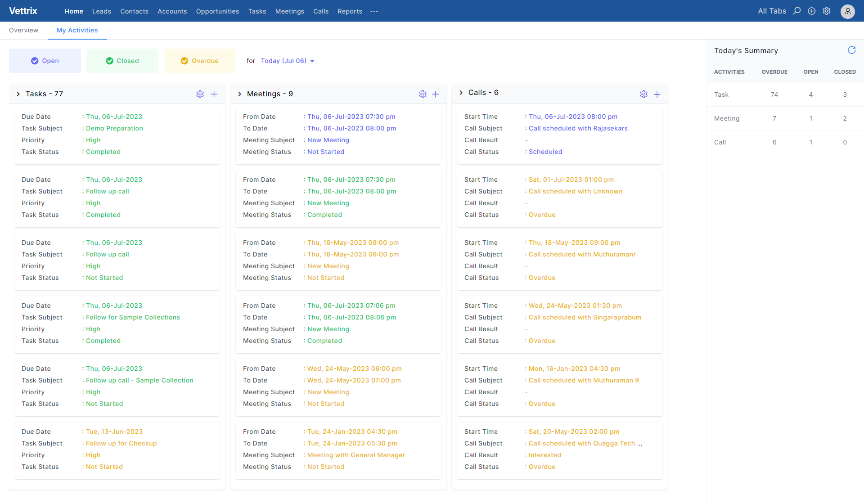The width and height of the screenshot is (864, 504).
Task: Refresh Today's Summary
Action: (851, 50)
